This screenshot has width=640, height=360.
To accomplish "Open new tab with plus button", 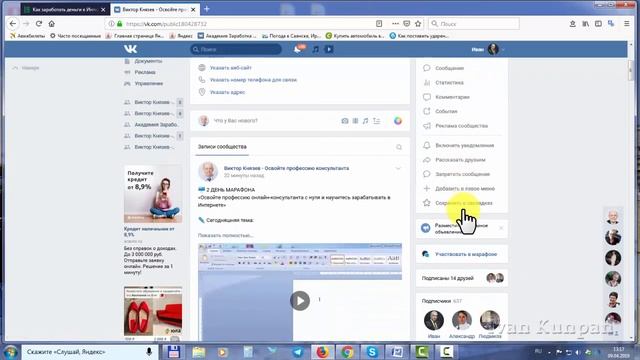I will coord(207,9).
